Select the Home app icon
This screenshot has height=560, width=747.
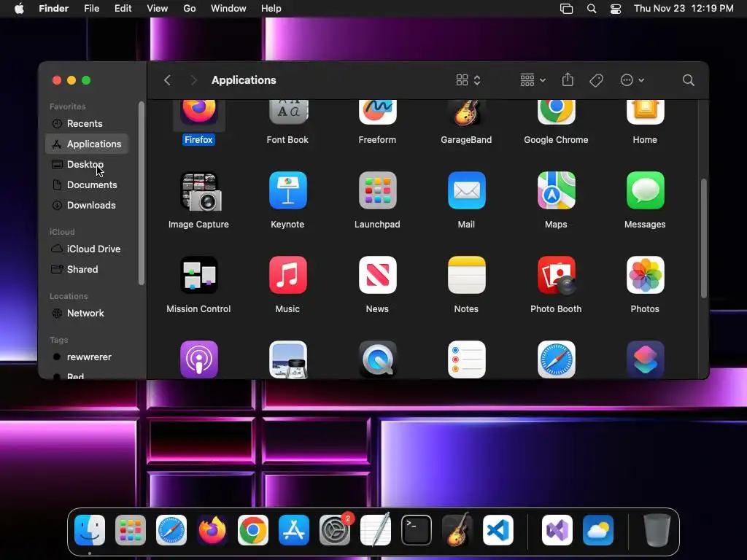pos(645,112)
